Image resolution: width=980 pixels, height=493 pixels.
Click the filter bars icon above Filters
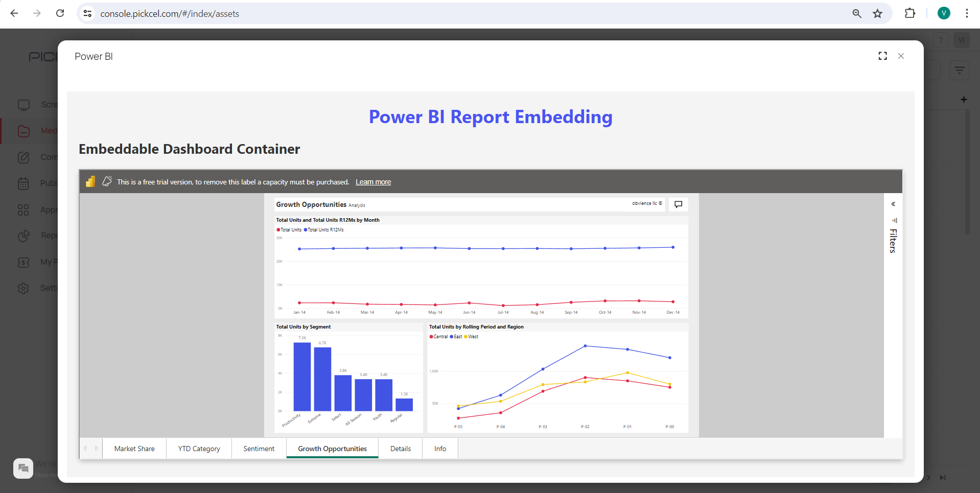(x=894, y=220)
